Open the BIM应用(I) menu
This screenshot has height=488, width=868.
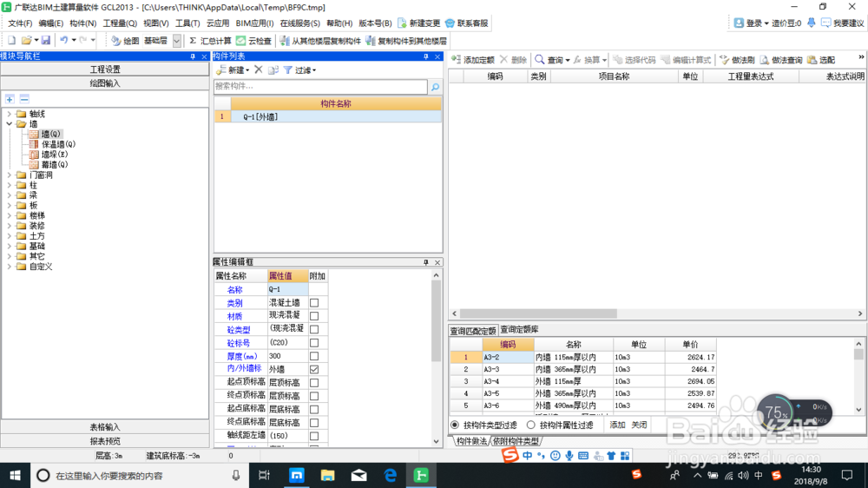tap(254, 23)
